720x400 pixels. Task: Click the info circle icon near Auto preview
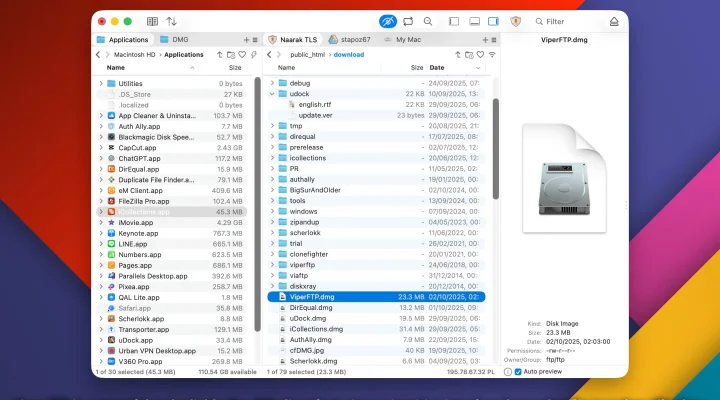[x=508, y=372]
